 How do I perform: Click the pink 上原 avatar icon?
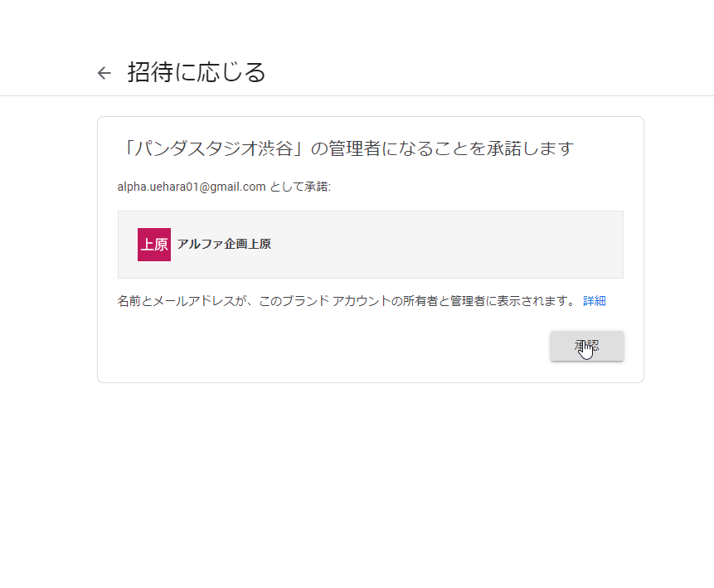coord(154,245)
